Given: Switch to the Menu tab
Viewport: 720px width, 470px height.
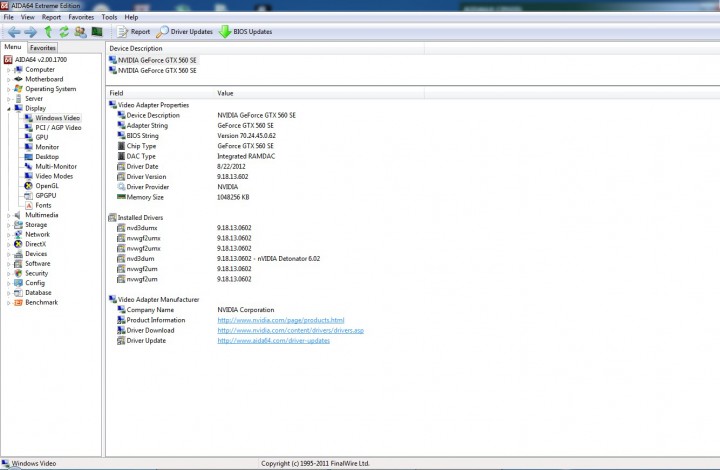Looking at the screenshot, I should (13, 47).
